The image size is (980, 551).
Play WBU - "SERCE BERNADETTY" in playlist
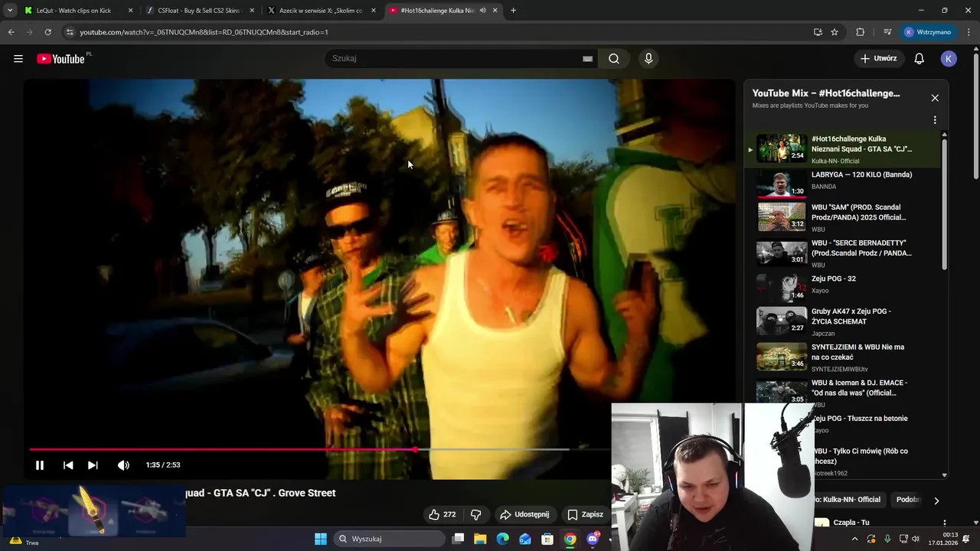point(842,253)
